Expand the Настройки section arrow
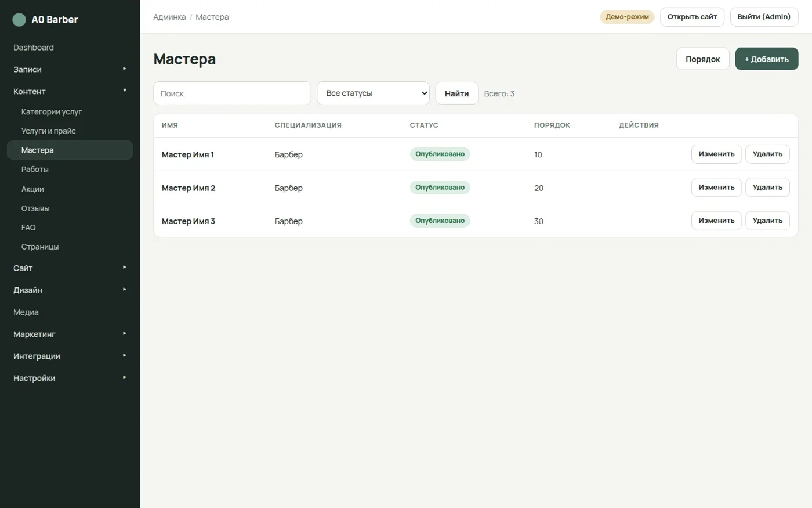This screenshot has height=508, width=812. point(124,377)
